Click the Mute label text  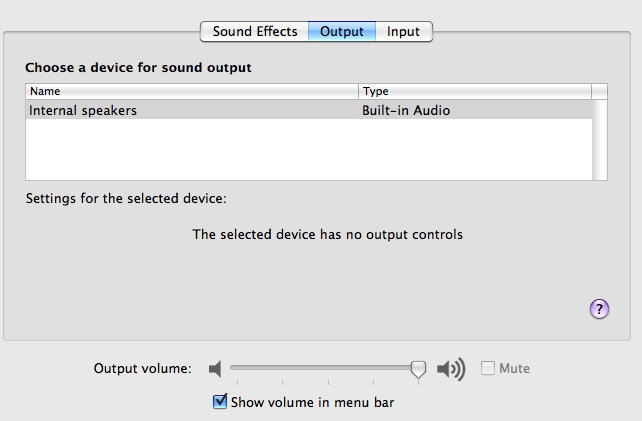click(x=514, y=369)
